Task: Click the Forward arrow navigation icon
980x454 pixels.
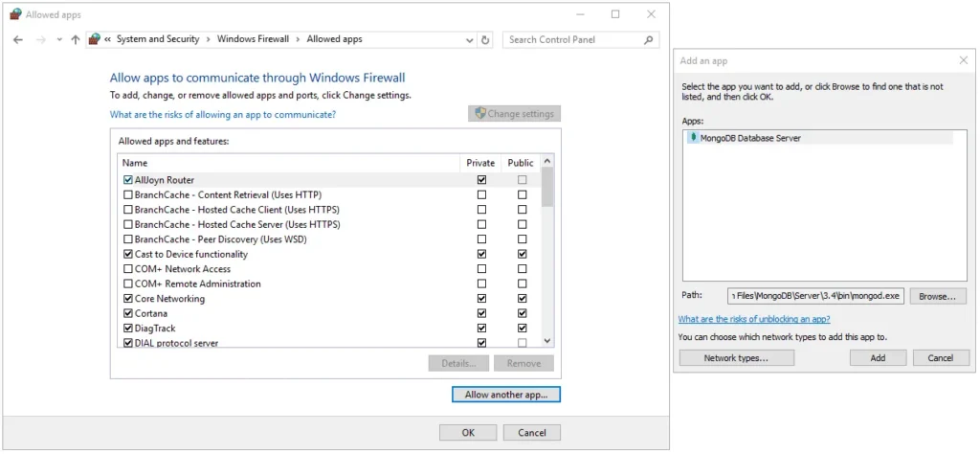Action: point(40,40)
